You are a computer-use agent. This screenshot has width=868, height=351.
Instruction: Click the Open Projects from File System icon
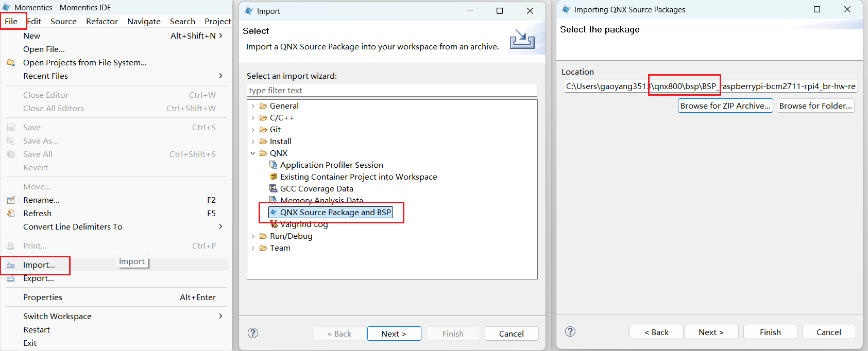(x=11, y=63)
